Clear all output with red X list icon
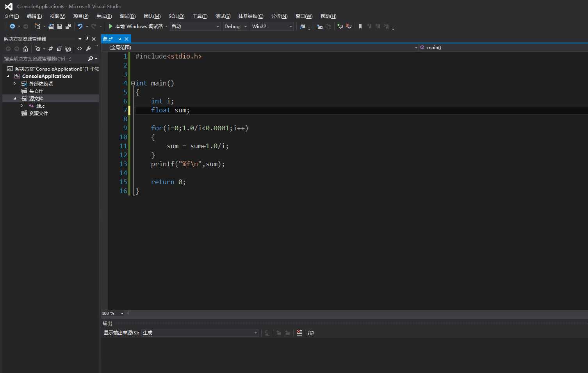 pyautogui.click(x=299, y=333)
